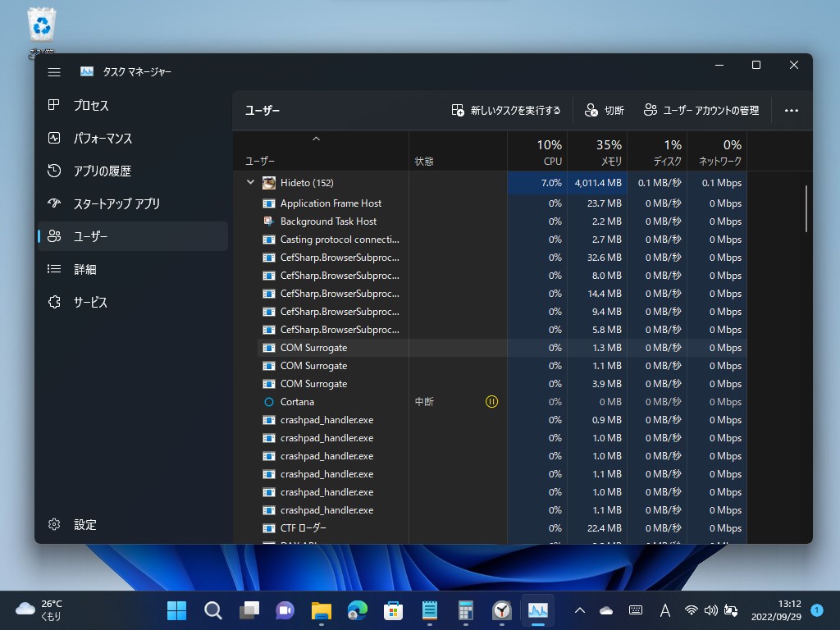Select the ユーザー sidebar item

pyautogui.click(x=132, y=236)
